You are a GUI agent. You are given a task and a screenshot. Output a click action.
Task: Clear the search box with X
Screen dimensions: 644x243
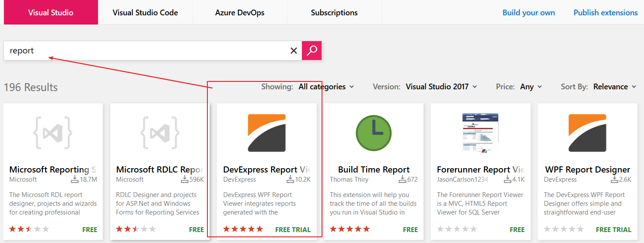294,51
